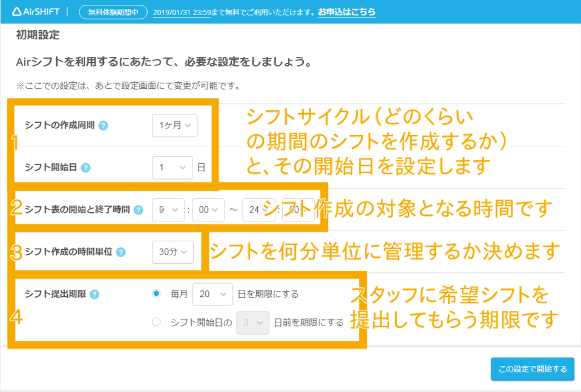The width and height of the screenshot is (581, 392).
Task: Click the この設定で開始する button
Action: pyautogui.click(x=532, y=369)
